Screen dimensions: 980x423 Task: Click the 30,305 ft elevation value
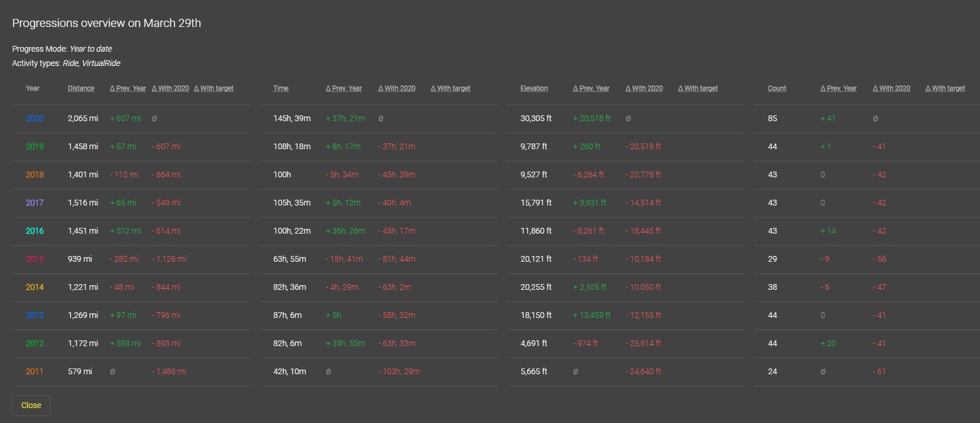pyautogui.click(x=536, y=118)
